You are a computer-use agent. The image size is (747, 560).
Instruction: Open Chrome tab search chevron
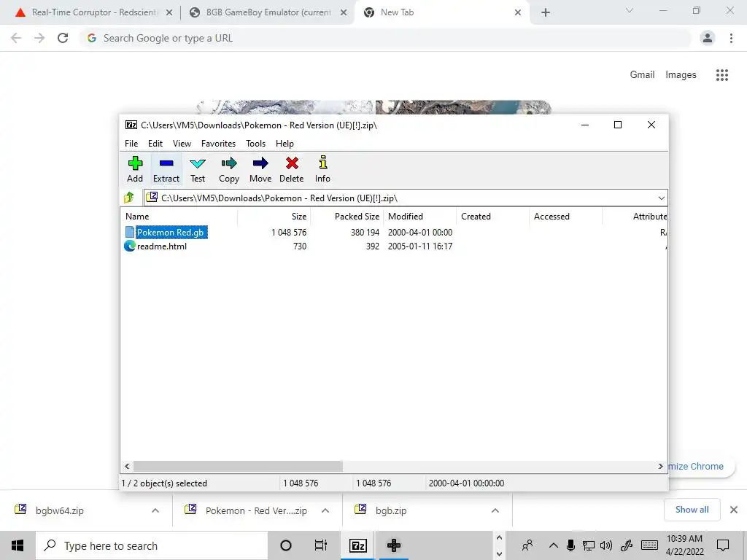(630, 10)
